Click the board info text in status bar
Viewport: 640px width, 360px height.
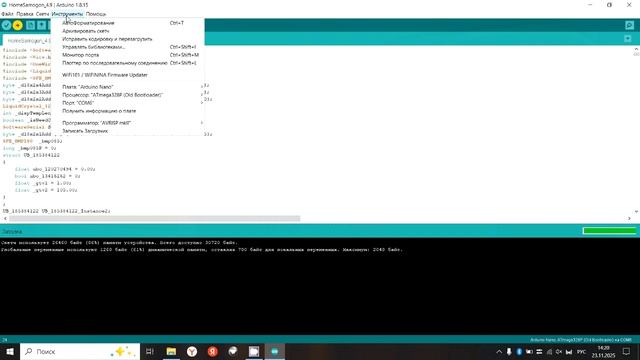(x=580, y=340)
